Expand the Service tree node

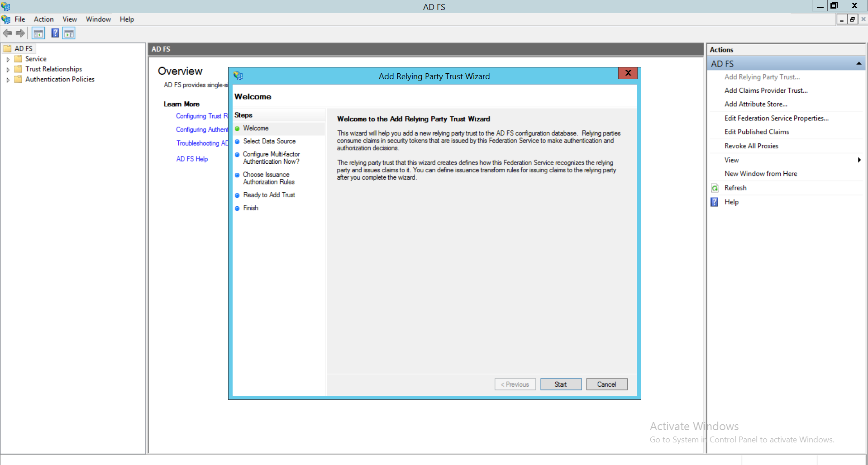[8, 58]
